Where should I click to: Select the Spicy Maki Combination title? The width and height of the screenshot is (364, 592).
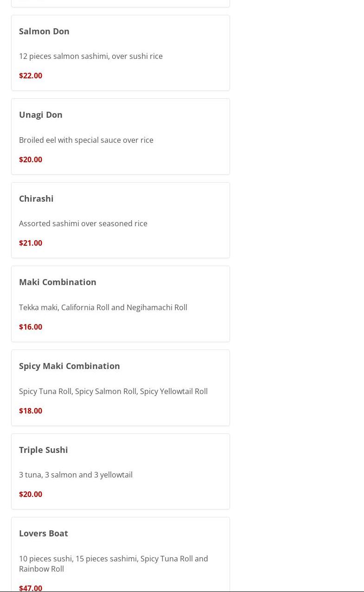tap(70, 366)
